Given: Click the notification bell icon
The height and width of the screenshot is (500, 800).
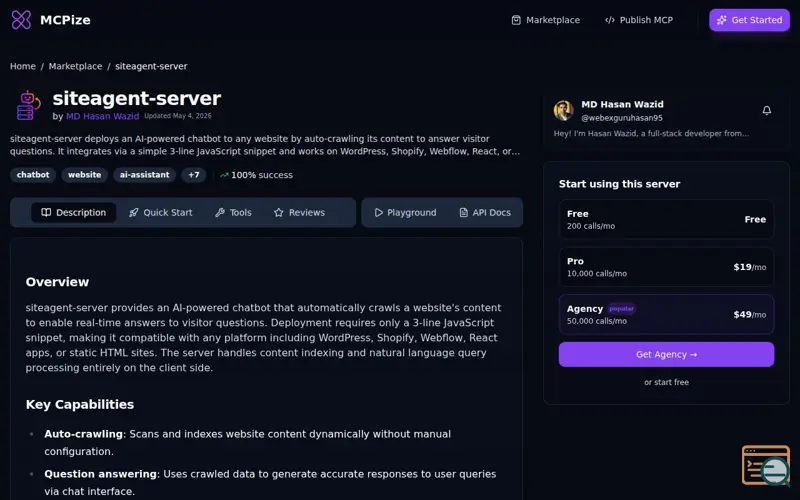Looking at the screenshot, I should [766, 110].
